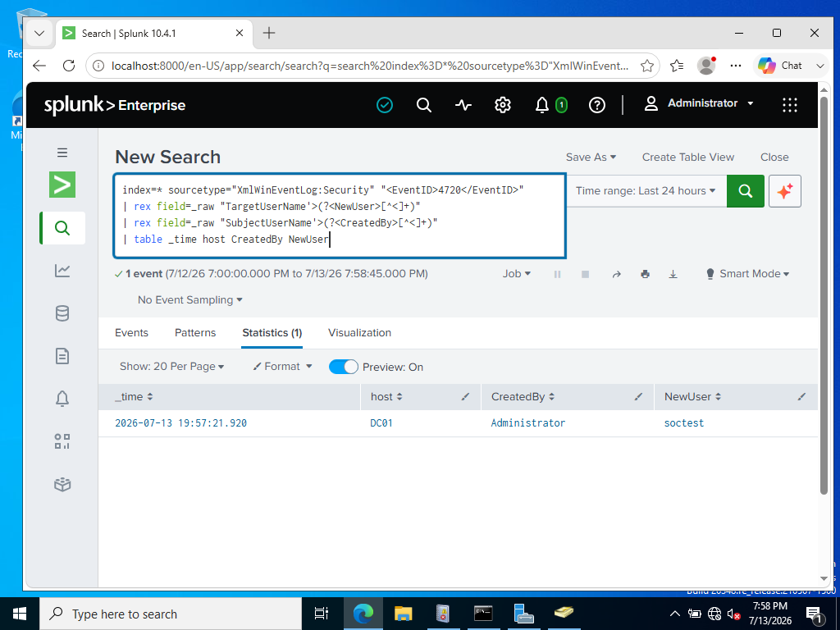Screen dimensions: 840x630
Task: Open the cube box sidebar icon
Action: point(62,484)
